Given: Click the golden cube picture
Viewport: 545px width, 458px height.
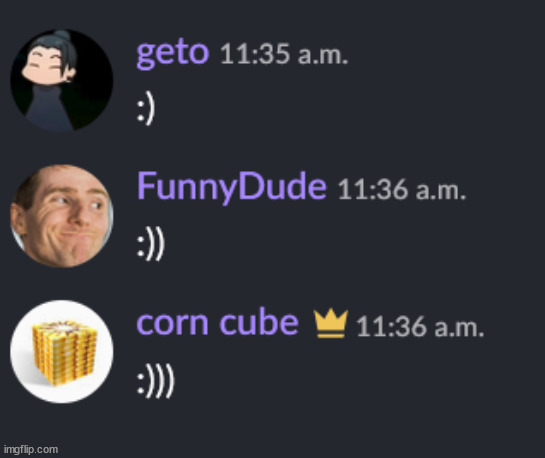Looking at the screenshot, I should point(66,353).
